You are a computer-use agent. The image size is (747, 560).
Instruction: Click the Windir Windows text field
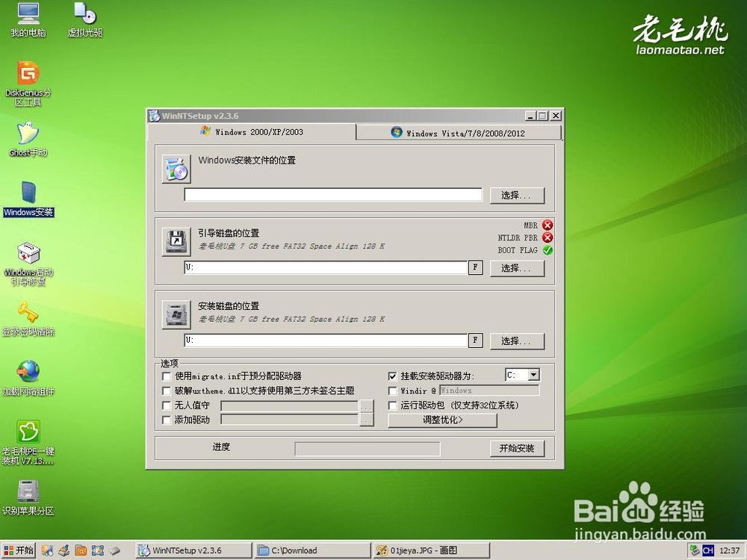[x=489, y=391]
